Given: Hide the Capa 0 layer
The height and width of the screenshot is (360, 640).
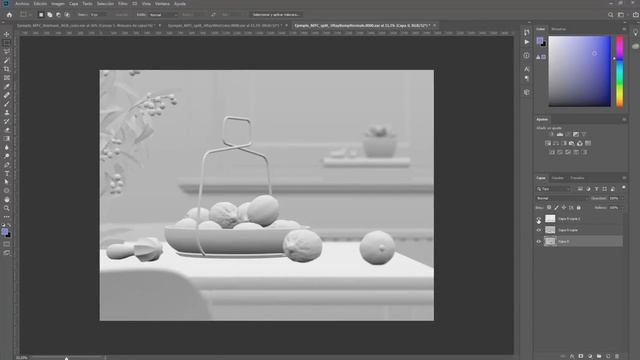Looking at the screenshot, I should [538, 242].
